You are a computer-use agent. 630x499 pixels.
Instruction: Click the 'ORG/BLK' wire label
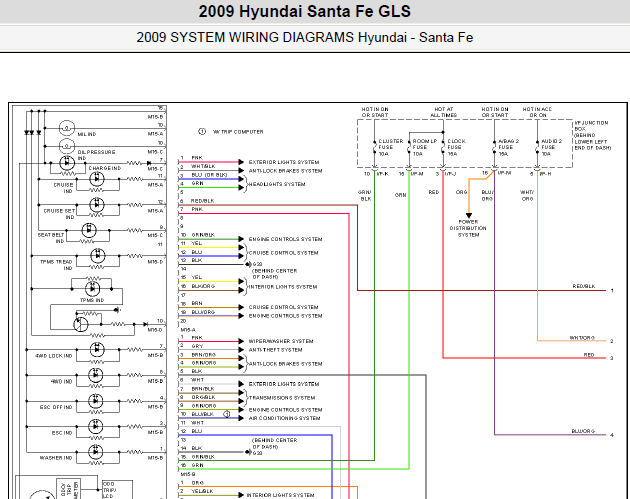pos(203,397)
